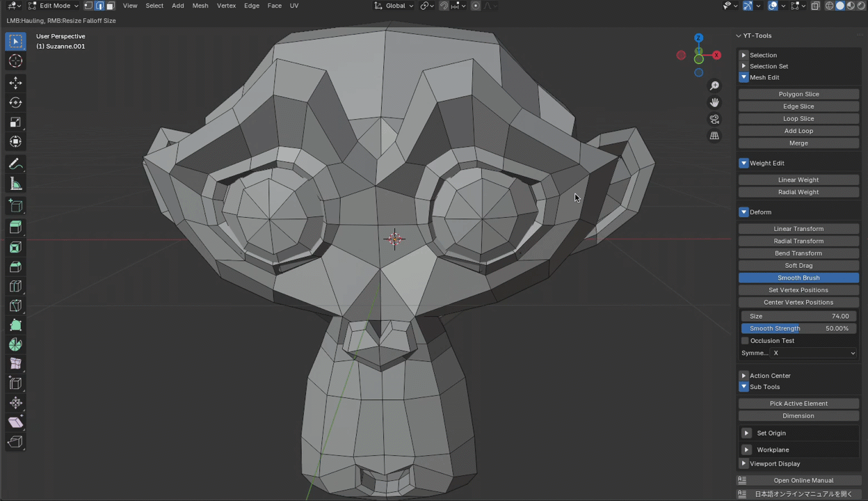Enable vertex select mode
The width and height of the screenshot is (868, 501).
(x=88, y=6)
